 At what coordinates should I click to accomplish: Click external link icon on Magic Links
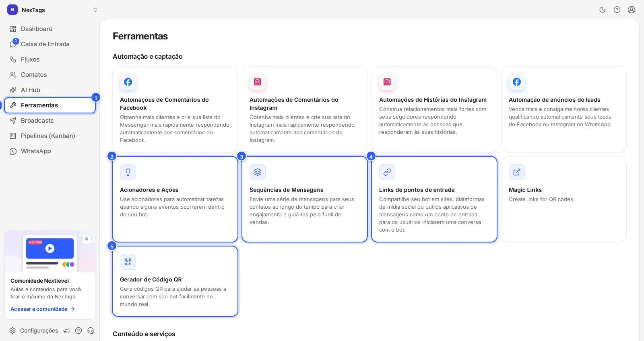coord(517,172)
